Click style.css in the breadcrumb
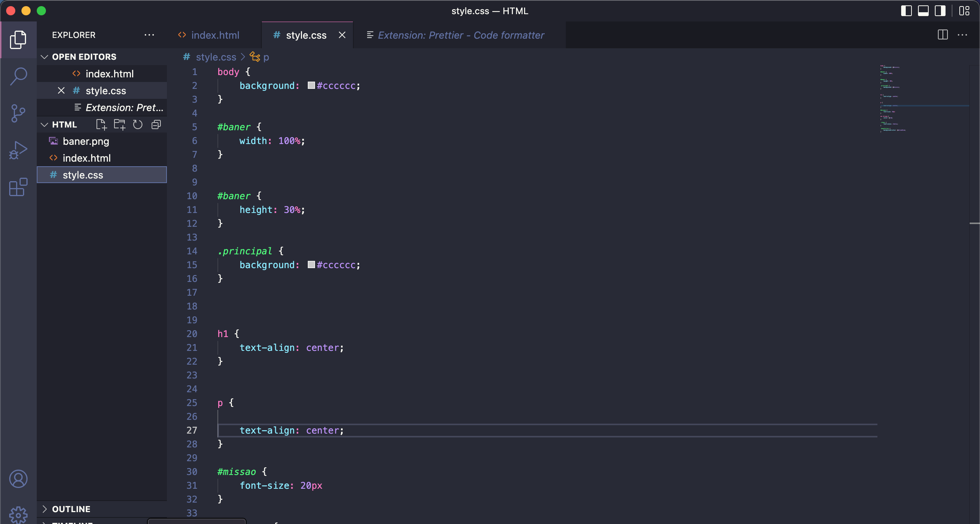 pos(216,57)
